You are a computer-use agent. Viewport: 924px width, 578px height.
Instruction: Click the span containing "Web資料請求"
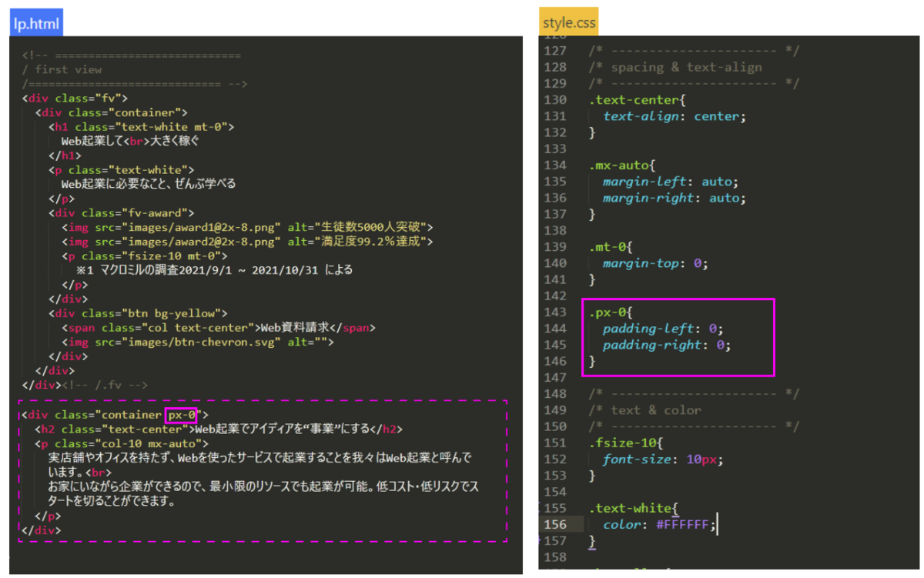pos(218,327)
